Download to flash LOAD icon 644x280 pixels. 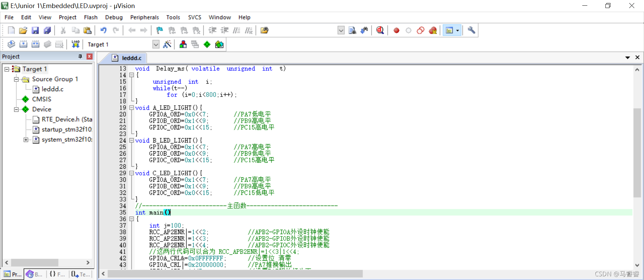[x=75, y=44]
